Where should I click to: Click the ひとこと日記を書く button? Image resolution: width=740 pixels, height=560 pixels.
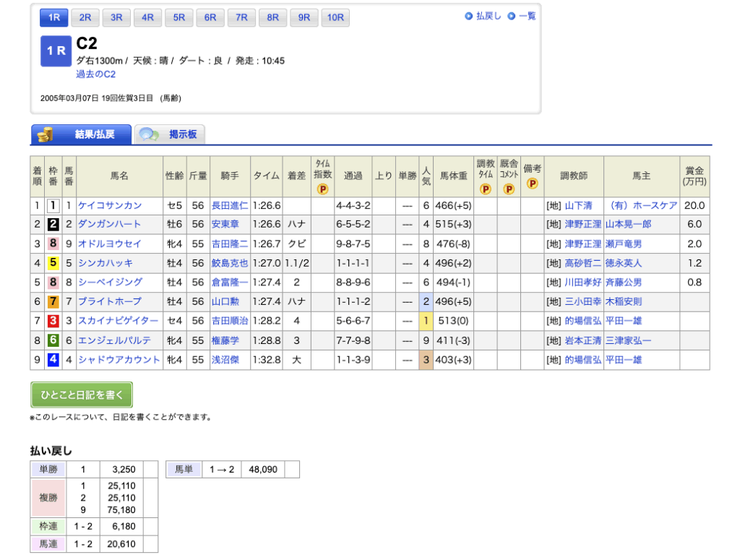point(82,395)
